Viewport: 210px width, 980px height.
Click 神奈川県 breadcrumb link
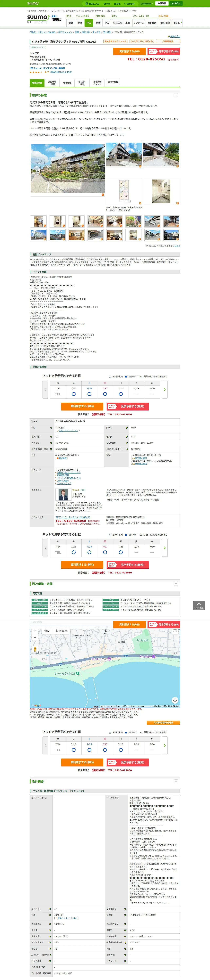pyautogui.click(x=86, y=32)
